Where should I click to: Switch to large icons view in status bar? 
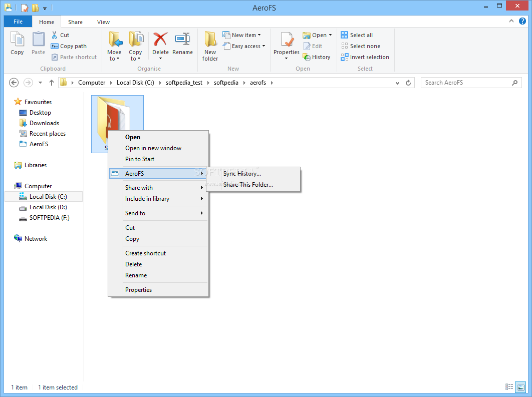[520, 387]
